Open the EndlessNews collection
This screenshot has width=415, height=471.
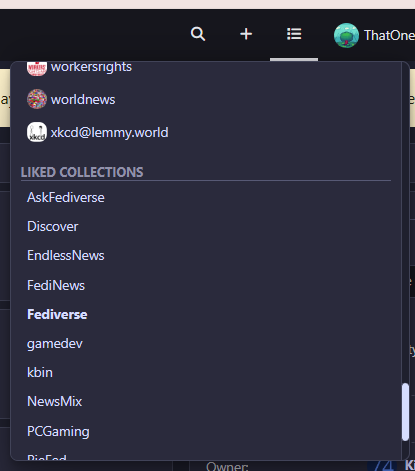coord(66,255)
